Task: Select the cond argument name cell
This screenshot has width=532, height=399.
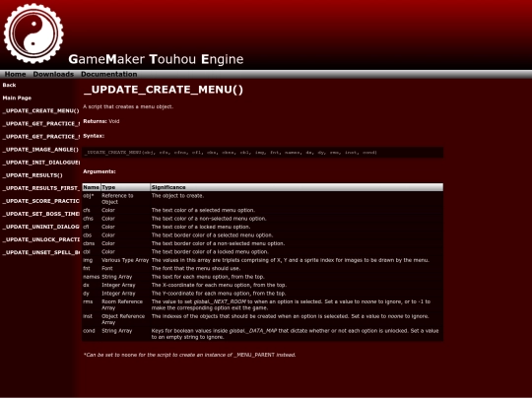Action: [x=92, y=334]
